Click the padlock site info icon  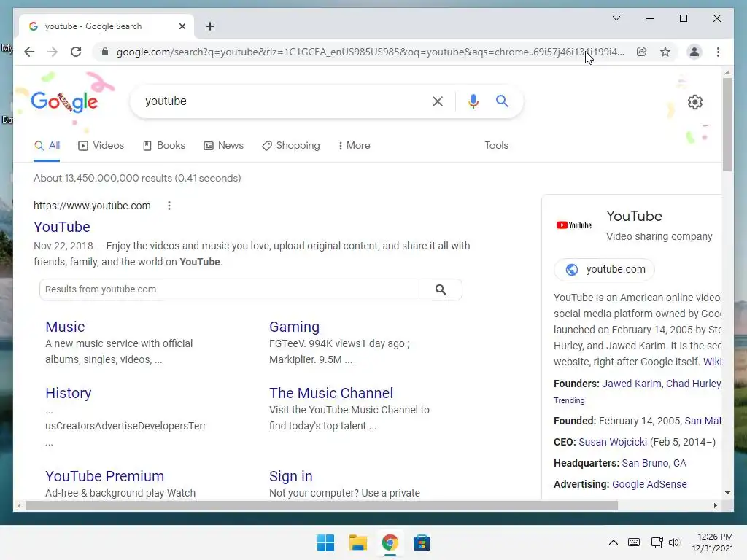[105, 52]
